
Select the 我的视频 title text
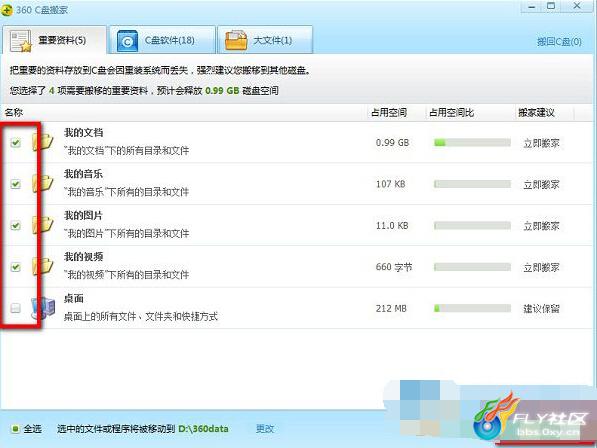tap(83, 257)
